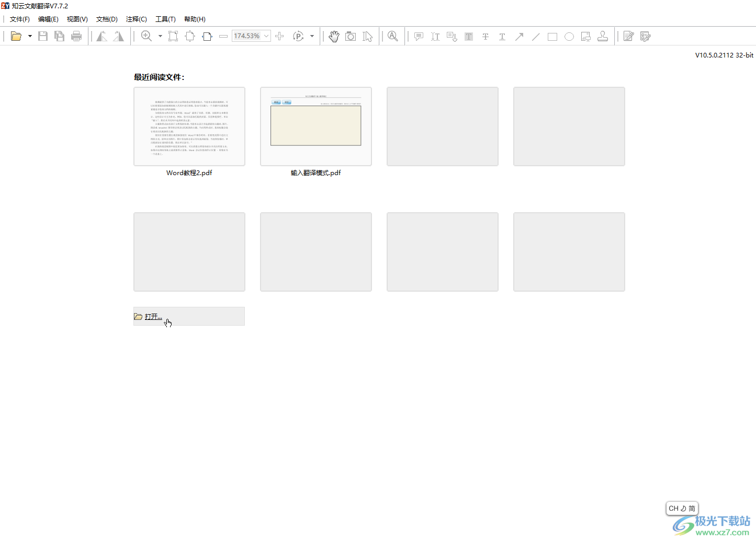The image size is (756, 541).
Task: Click the Open folder toolbar icon
Action: click(x=16, y=36)
